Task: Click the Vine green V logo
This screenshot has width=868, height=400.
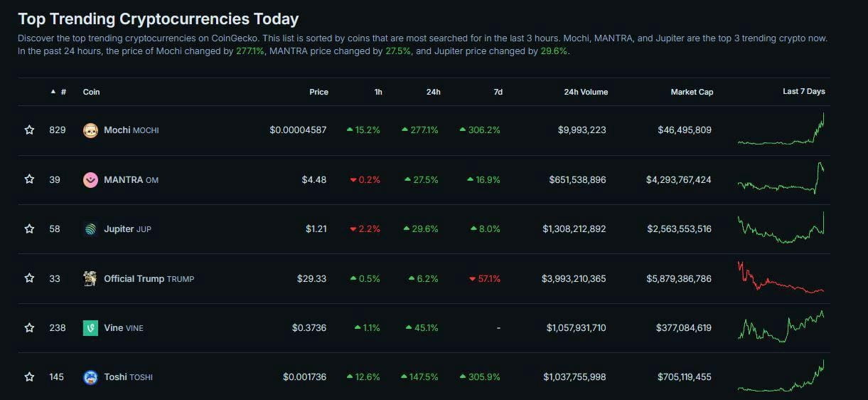Action: coord(90,328)
